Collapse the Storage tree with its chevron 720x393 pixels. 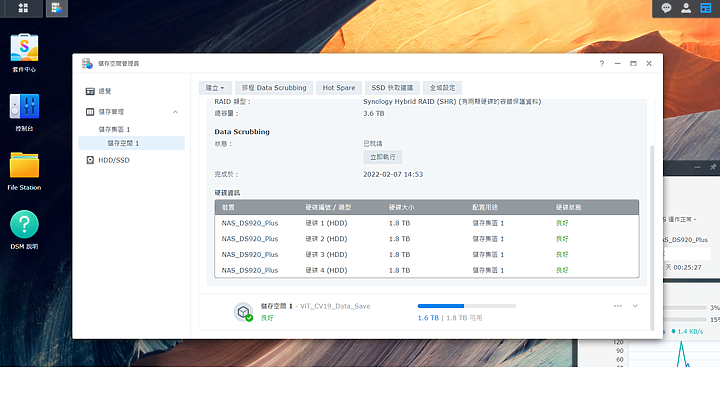[175, 112]
